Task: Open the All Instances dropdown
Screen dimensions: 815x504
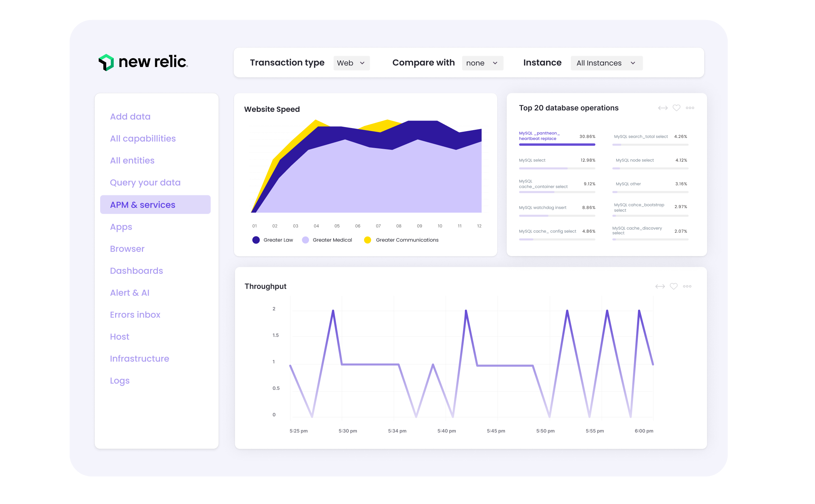Action: tap(606, 63)
